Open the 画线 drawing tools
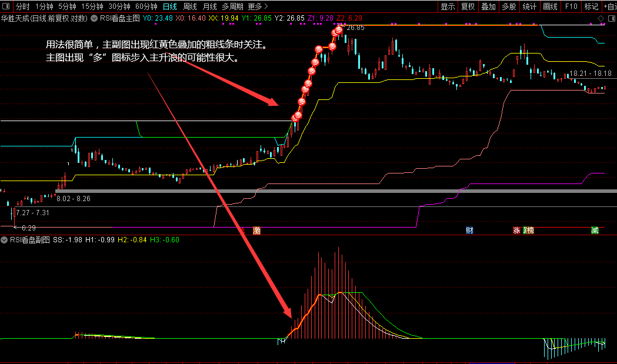 (550, 6)
